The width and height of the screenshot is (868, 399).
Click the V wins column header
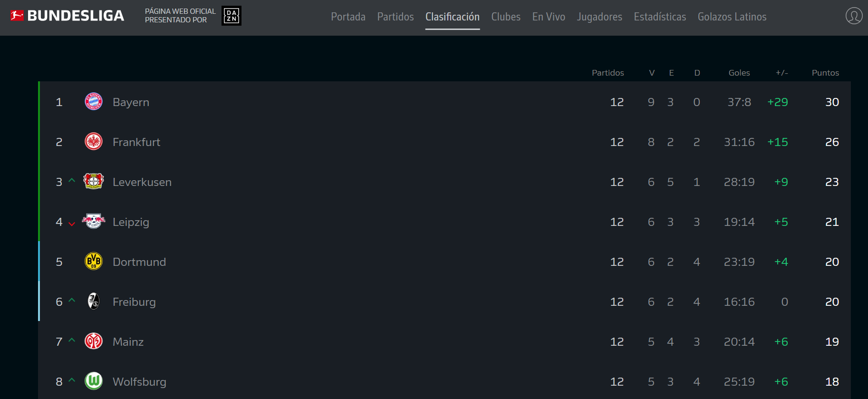(x=652, y=73)
